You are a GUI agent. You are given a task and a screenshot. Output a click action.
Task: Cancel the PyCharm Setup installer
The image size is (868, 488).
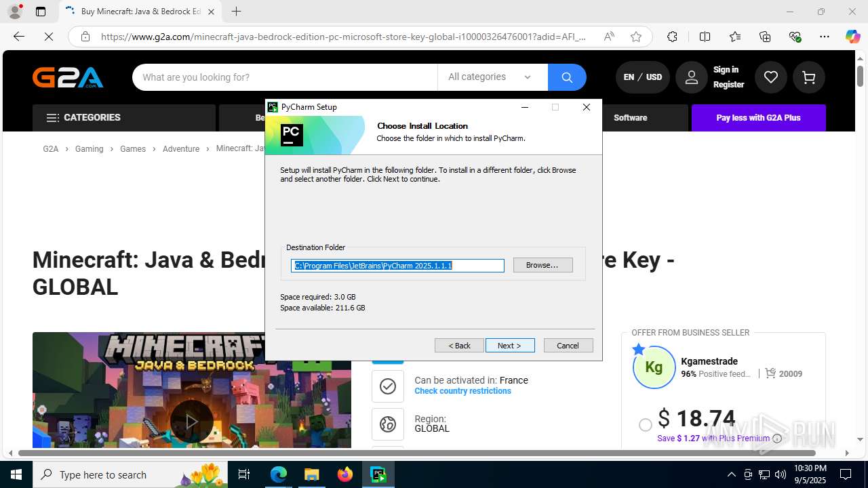pos(568,346)
